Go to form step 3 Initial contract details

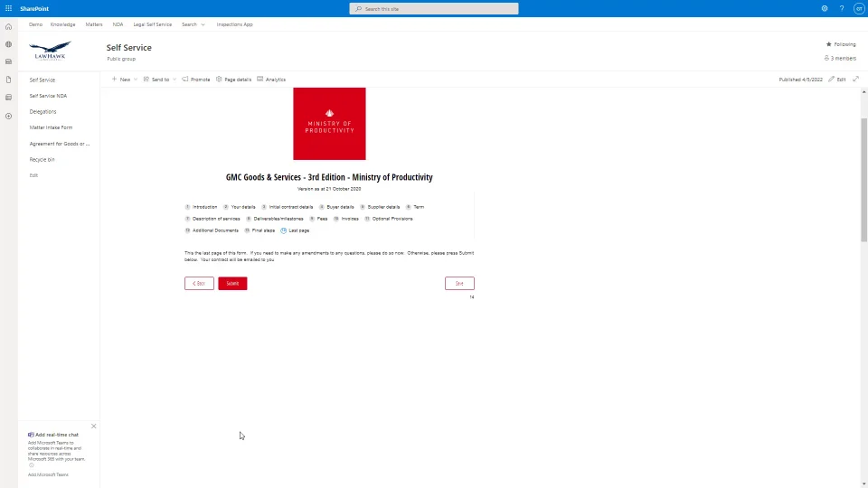[x=288, y=207]
